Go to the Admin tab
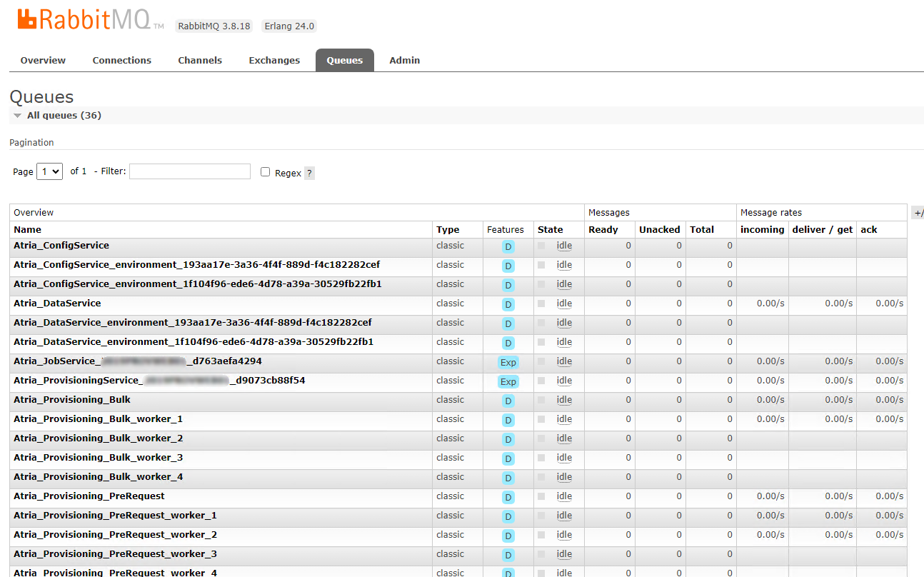The image size is (924, 577). click(404, 61)
